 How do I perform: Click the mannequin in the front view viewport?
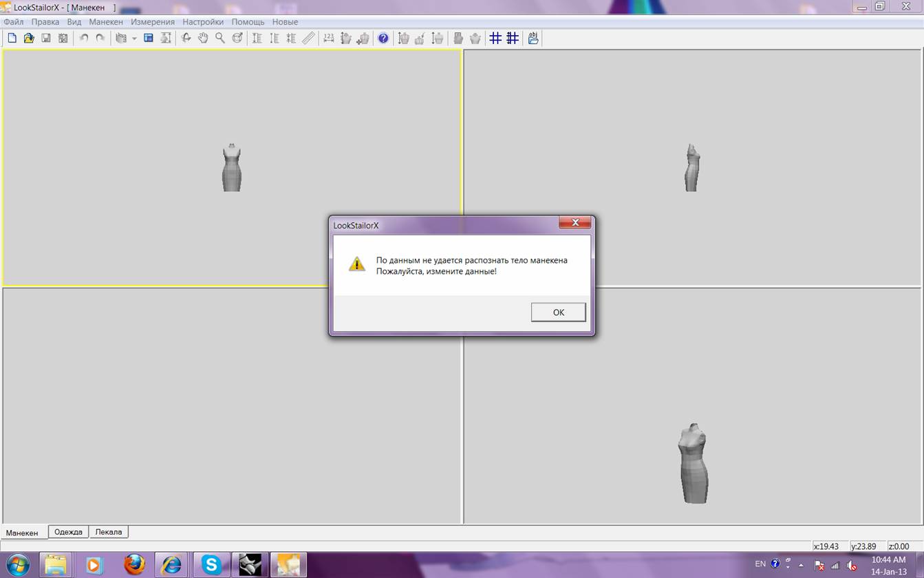pyautogui.click(x=232, y=168)
